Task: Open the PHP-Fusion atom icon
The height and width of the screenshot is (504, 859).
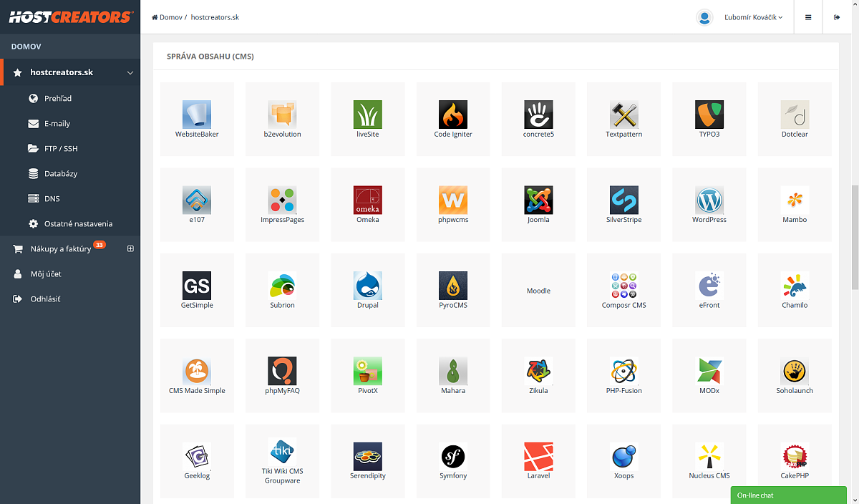Action: pyautogui.click(x=624, y=371)
